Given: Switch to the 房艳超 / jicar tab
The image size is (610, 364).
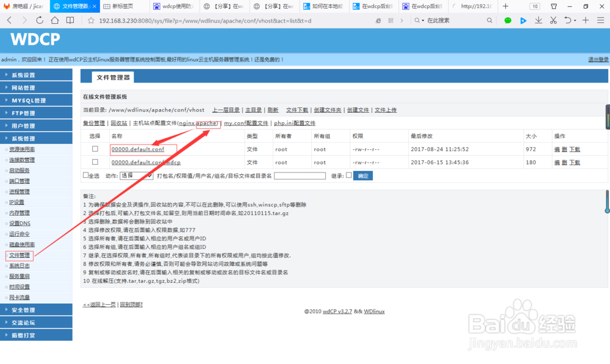Looking at the screenshot, I should (x=24, y=6).
